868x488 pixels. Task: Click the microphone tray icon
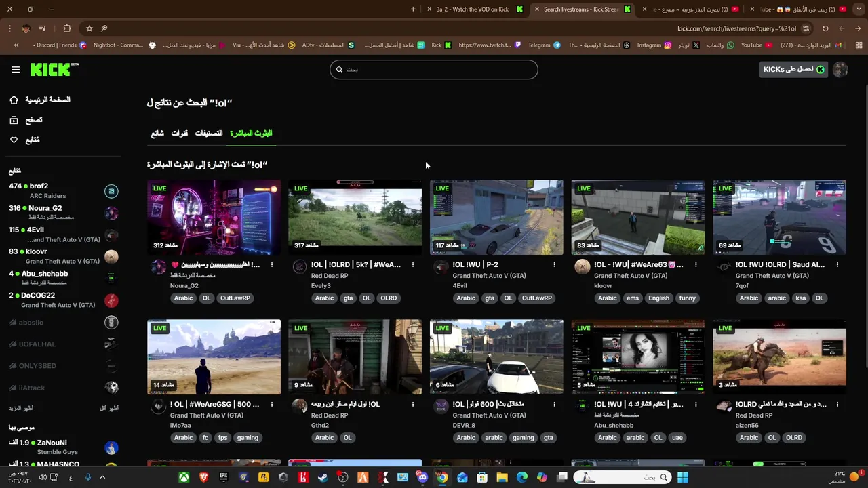click(87, 477)
